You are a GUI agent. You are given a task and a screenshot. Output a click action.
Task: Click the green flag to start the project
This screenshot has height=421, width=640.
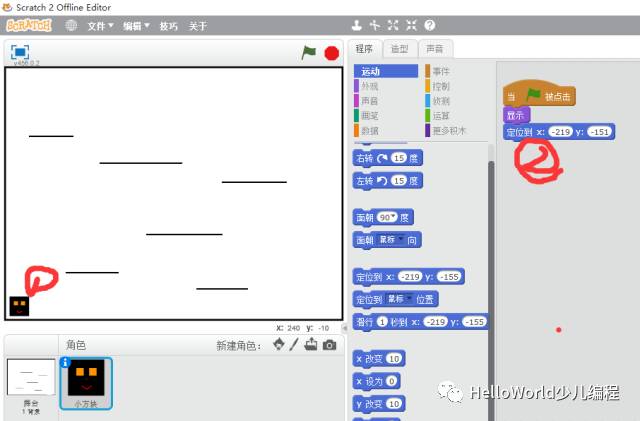pyautogui.click(x=309, y=53)
